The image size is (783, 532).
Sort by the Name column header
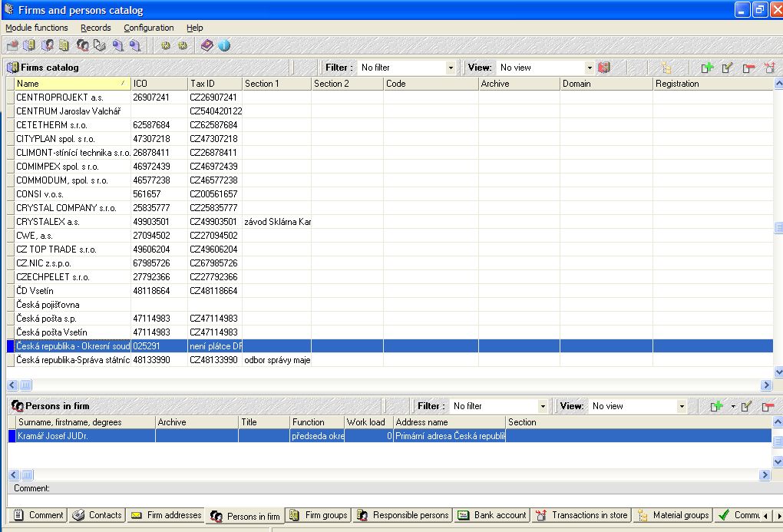[72, 84]
